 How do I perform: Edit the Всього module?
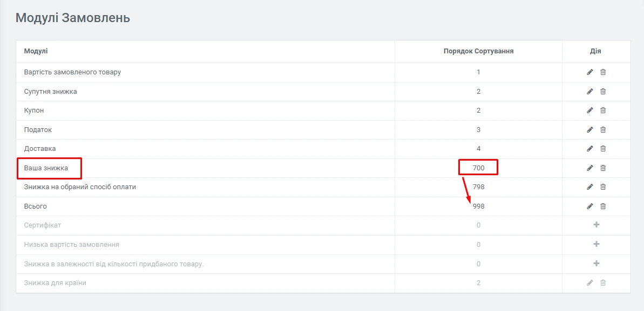click(x=590, y=206)
